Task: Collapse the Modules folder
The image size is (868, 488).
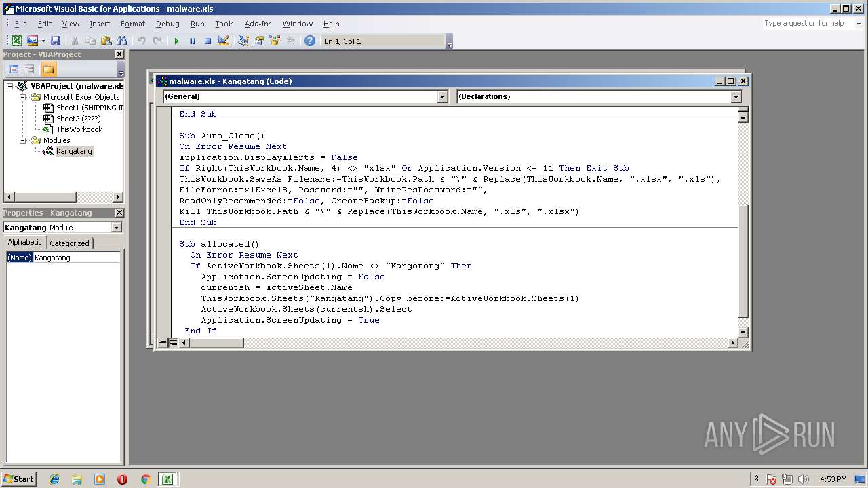Action: 23,140
